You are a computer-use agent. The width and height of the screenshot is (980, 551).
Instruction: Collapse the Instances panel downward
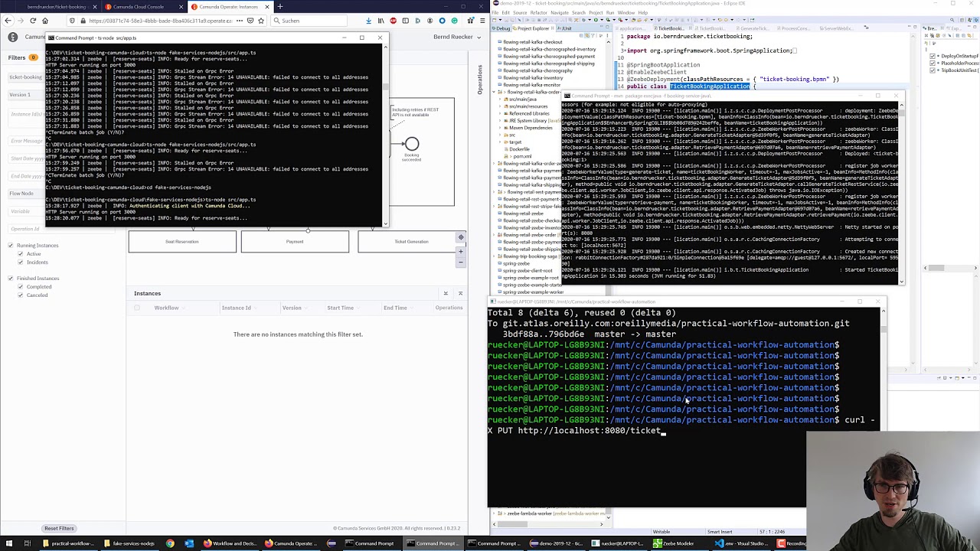click(x=446, y=293)
